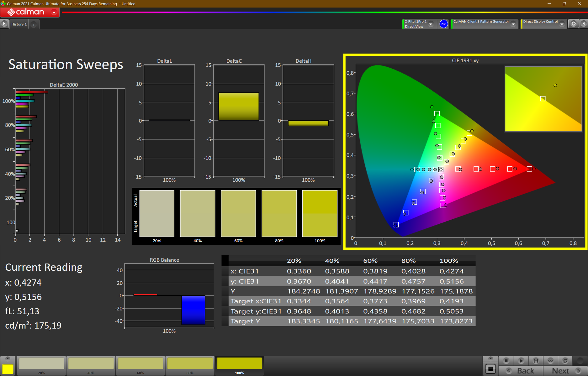Enable continuous read infinity icon
Image resolution: width=588 pixels, height=376 pixels.
pyautogui.click(x=550, y=361)
